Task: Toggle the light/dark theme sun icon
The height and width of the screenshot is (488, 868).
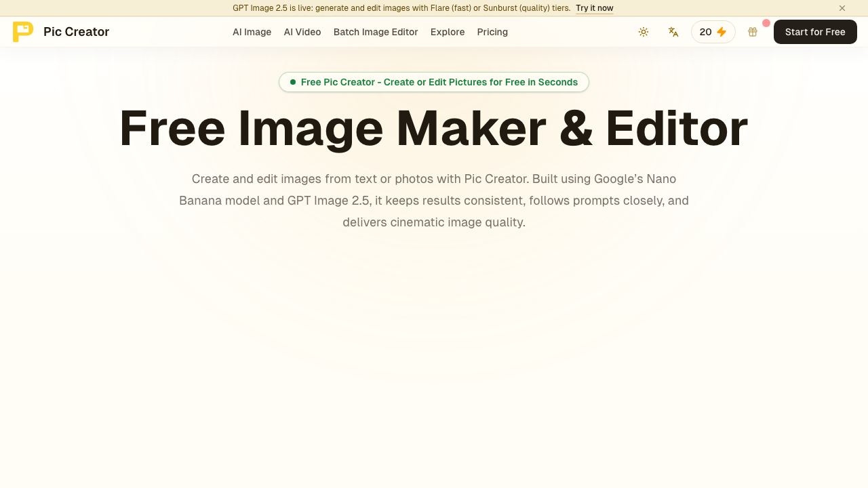Action: coord(644,32)
